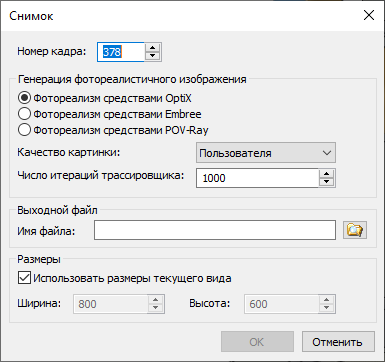The image size is (385, 362).
Task: Open the Качество картинки dropdown
Action: (x=266, y=153)
